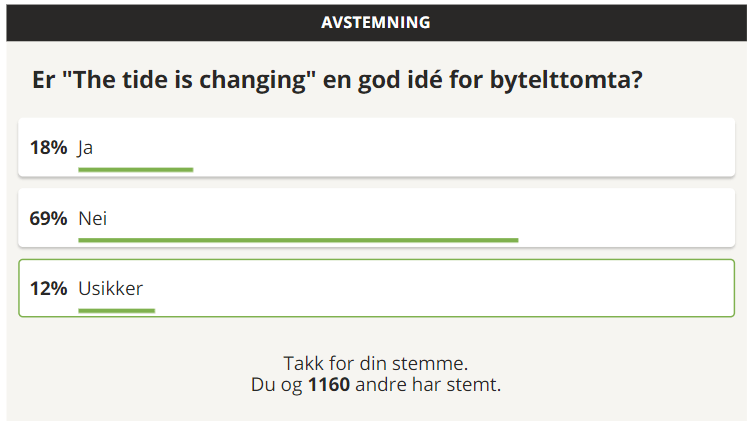750x421 pixels.
Task: Click the 18% result figure
Action: point(48,147)
